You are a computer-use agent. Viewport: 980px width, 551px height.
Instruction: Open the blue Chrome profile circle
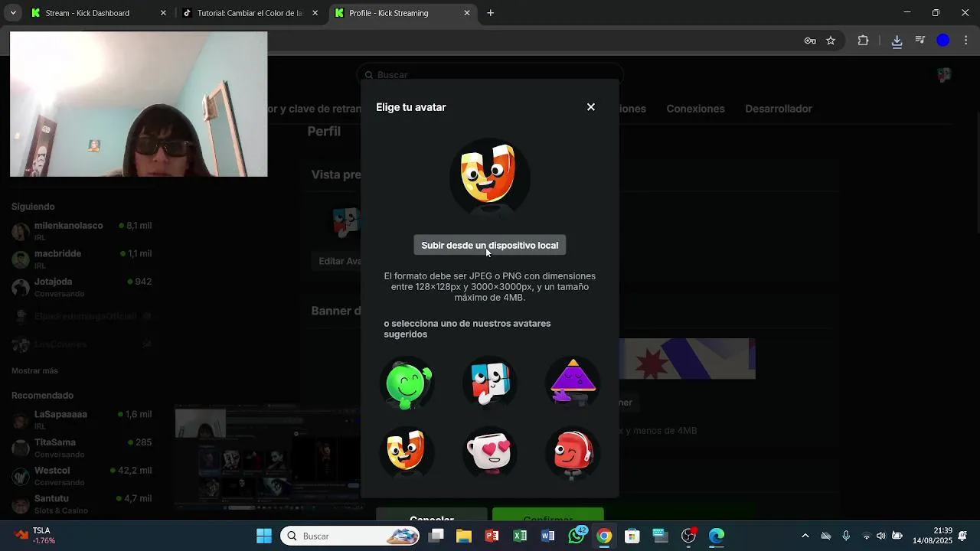pyautogui.click(x=943, y=41)
